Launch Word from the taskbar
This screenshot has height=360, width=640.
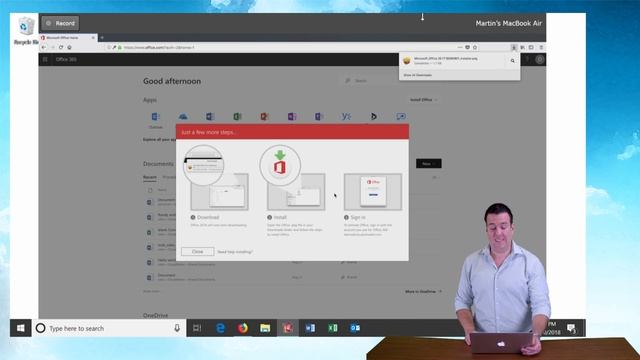pos(310,328)
